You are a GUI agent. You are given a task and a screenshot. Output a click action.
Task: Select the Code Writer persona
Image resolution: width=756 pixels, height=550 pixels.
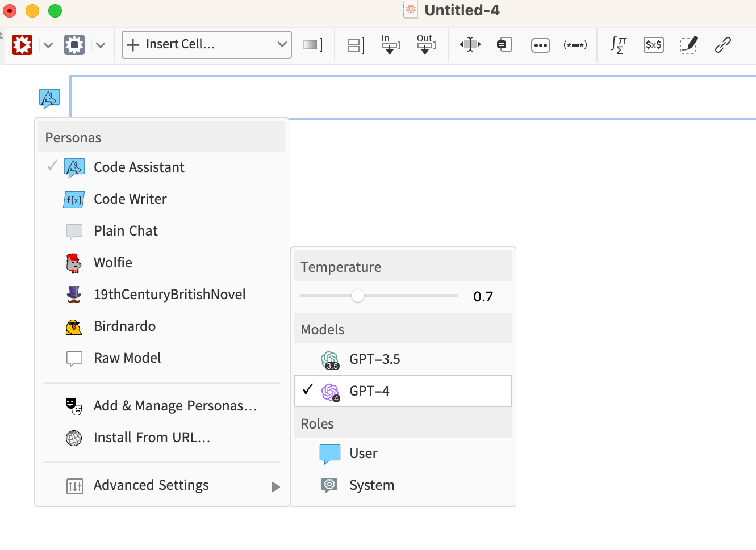click(x=161, y=199)
